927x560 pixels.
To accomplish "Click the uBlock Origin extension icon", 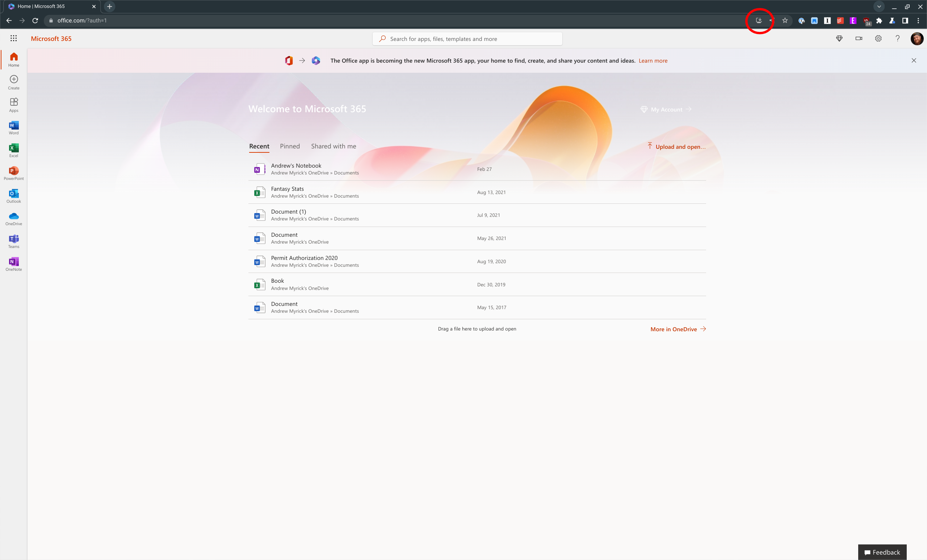I will [x=867, y=21].
